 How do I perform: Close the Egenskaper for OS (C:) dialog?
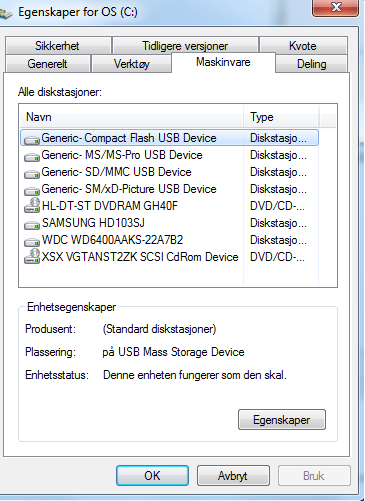(335, 7)
